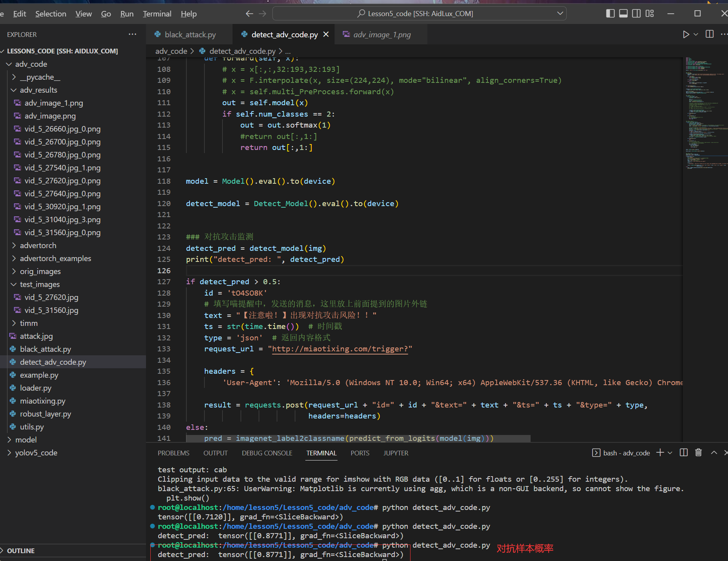
Task: Switch to PORTS panel tab
Action: pyautogui.click(x=360, y=453)
